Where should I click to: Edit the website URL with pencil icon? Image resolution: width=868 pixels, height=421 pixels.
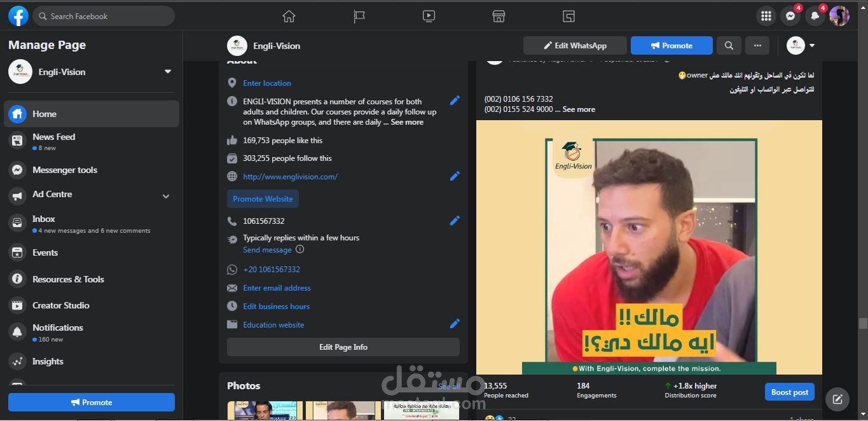pyautogui.click(x=455, y=176)
